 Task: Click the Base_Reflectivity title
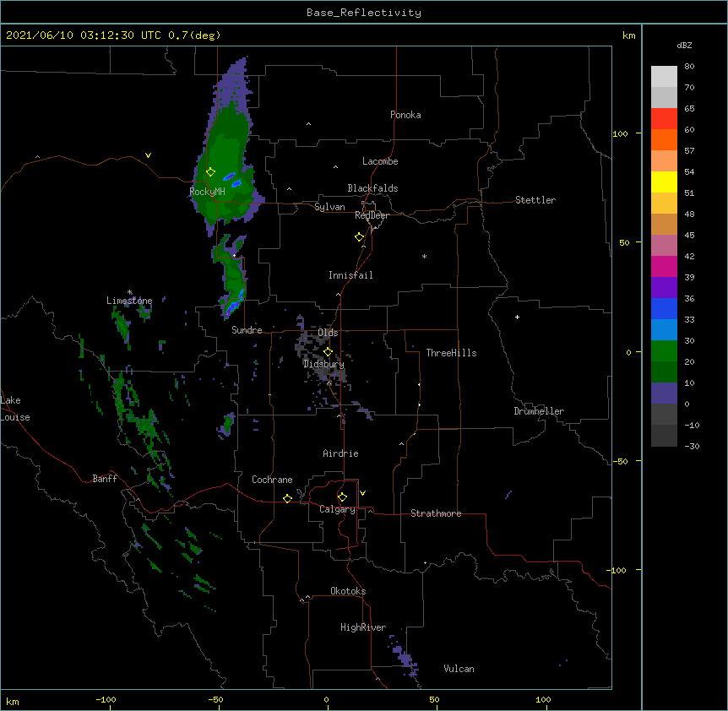[364, 13]
